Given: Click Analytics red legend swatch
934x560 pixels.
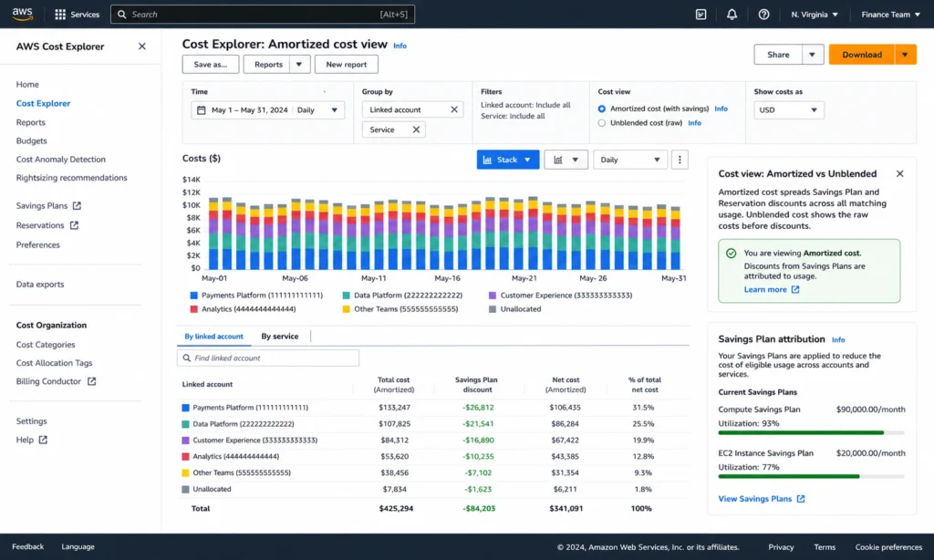Looking at the screenshot, I should pyautogui.click(x=193, y=309).
